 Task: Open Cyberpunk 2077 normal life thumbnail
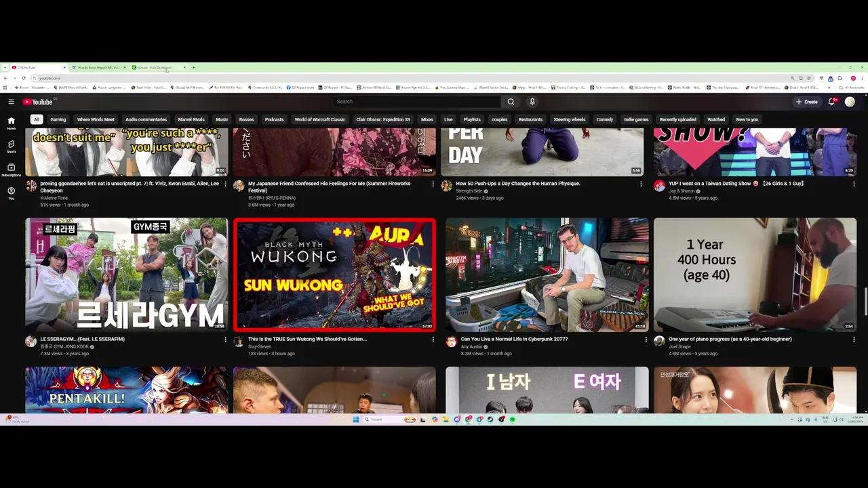(x=547, y=274)
